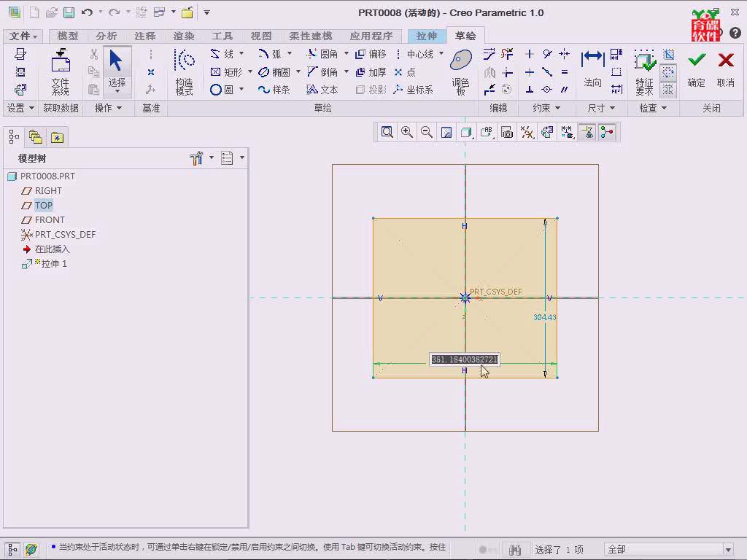Screen dimensions: 747x560
Task: Open the File System import
Action: pos(61,72)
